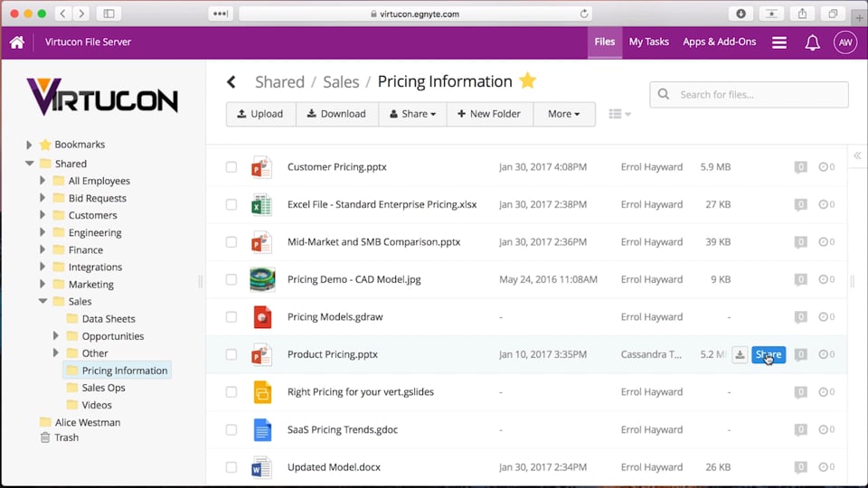Click the favorite star next to Pricing Information

point(527,81)
